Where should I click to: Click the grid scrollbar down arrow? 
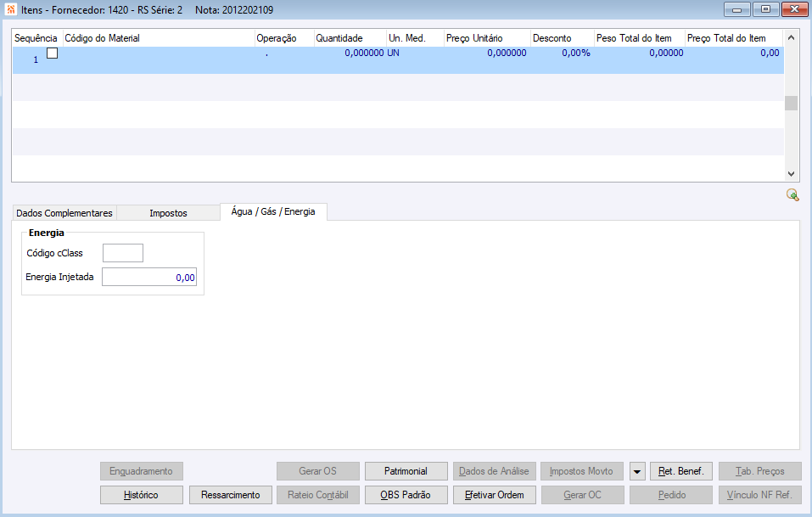point(791,174)
